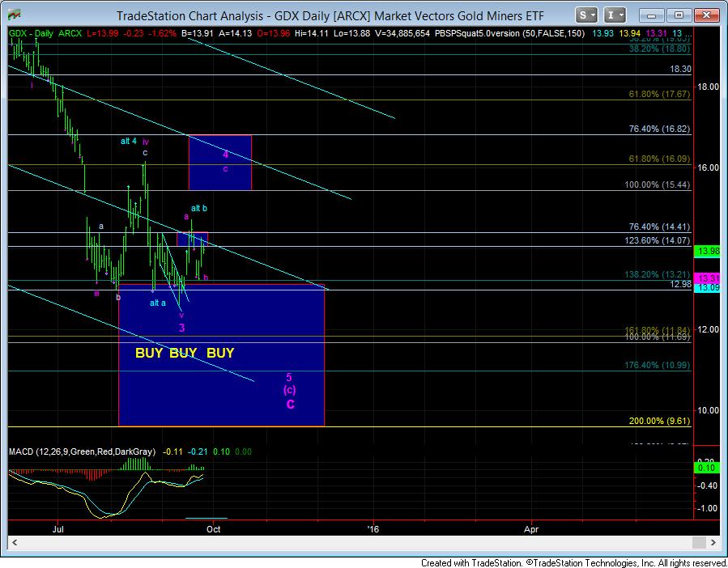This screenshot has width=728, height=568.
Task: Select the magenta 'iv' wave label
Action: click(x=145, y=142)
